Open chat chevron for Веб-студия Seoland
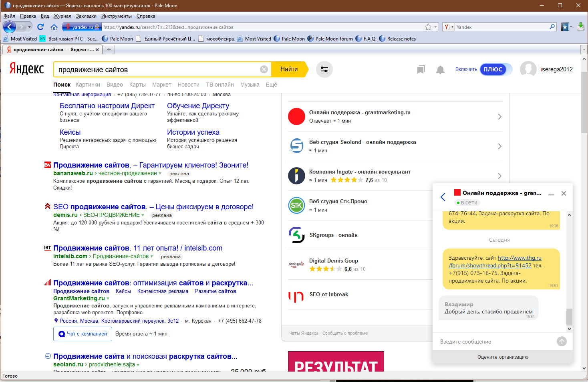The image size is (588, 382). pos(499,146)
